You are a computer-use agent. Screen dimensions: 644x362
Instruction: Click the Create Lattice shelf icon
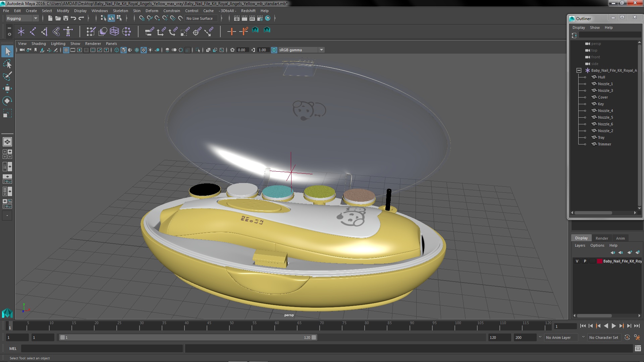(x=114, y=32)
